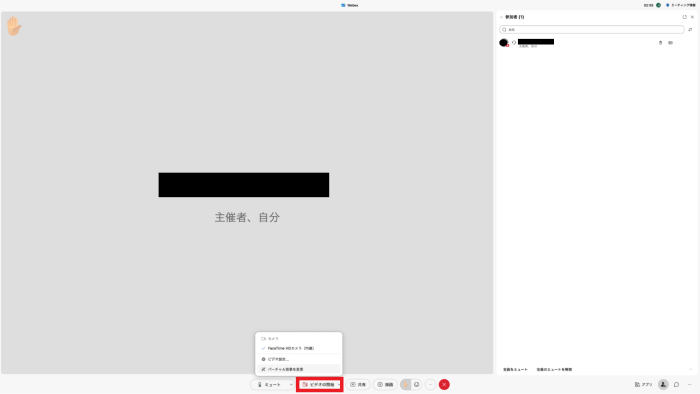Screen dimensions: 700x394
Task: Click mute all button in participants panel
Action: click(x=515, y=369)
